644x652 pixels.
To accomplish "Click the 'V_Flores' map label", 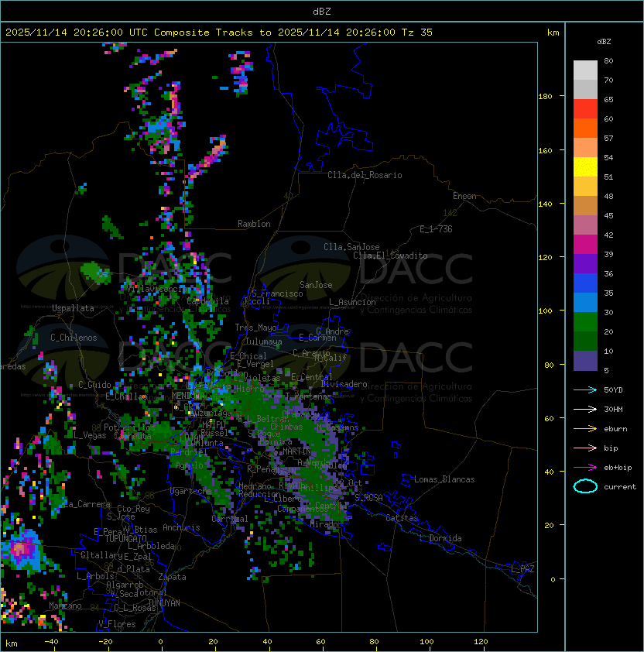I will (117, 624).
